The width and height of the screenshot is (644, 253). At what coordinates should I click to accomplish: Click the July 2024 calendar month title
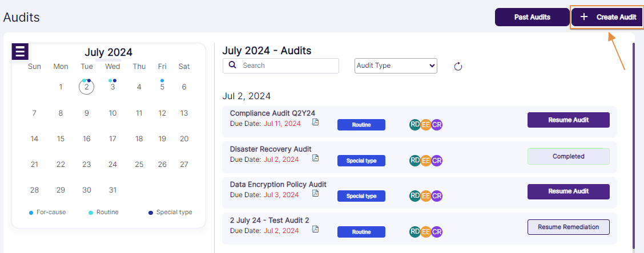pyautogui.click(x=108, y=52)
